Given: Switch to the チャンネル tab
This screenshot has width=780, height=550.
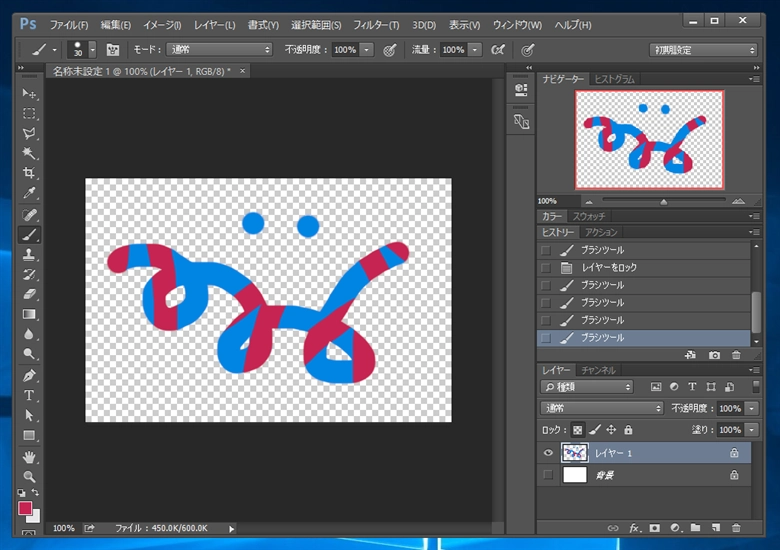Looking at the screenshot, I should click(x=598, y=370).
